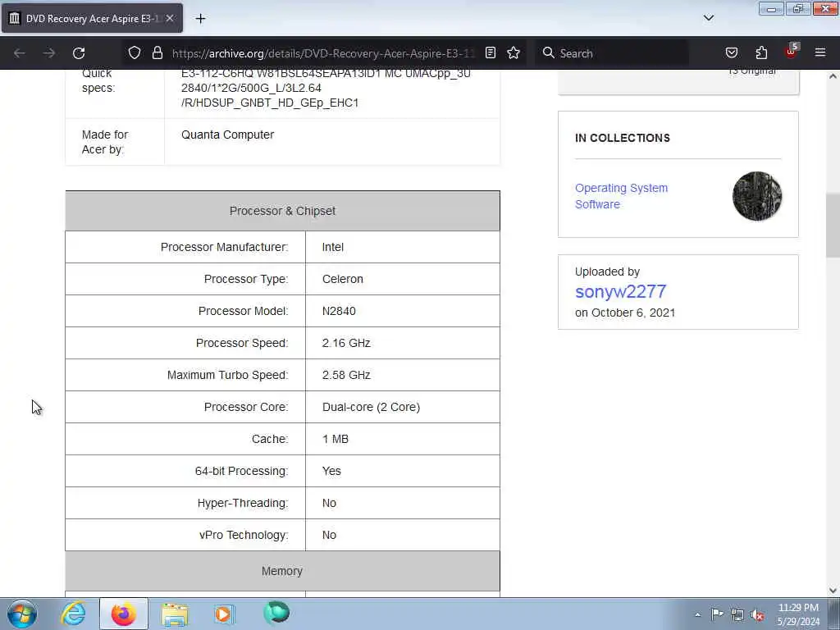Click the Firefox taskbar icon
This screenshot has width=840, height=630.
(124, 614)
